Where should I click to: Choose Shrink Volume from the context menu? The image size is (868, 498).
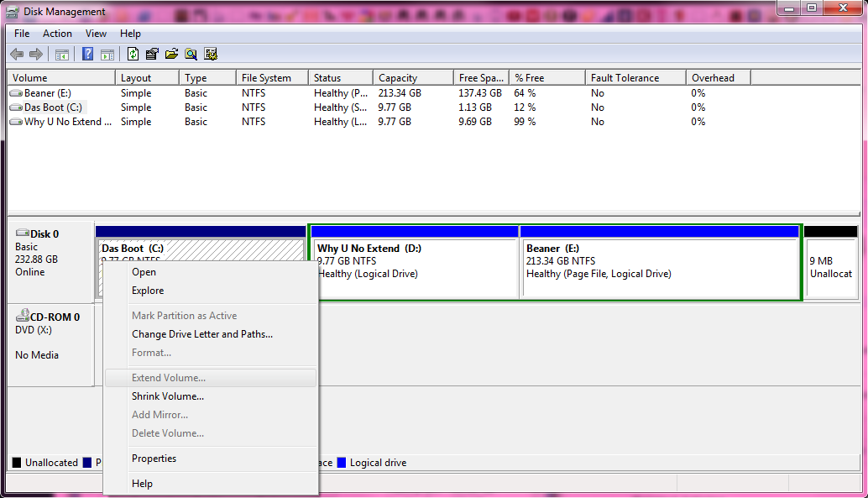coord(168,396)
